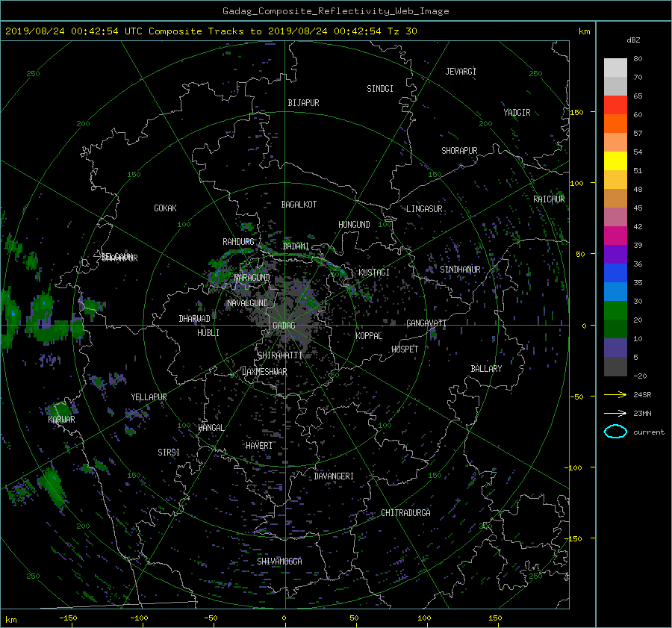Select the BALLARY label

486,369
